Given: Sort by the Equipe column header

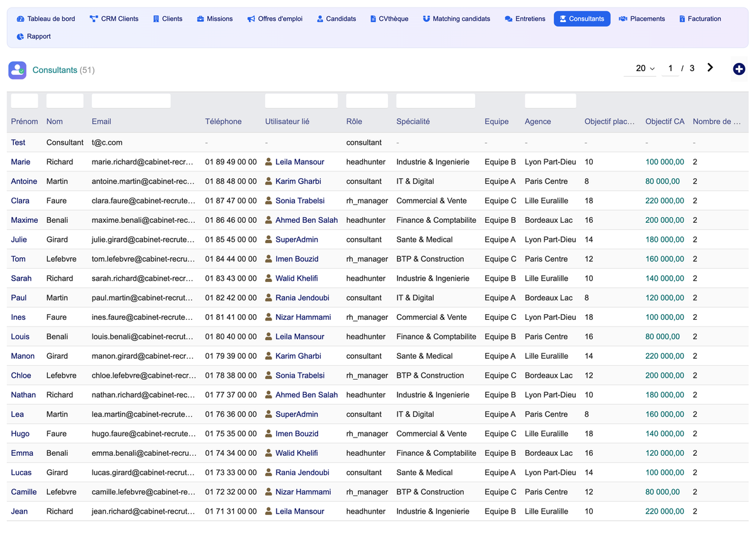Looking at the screenshot, I should pos(496,121).
